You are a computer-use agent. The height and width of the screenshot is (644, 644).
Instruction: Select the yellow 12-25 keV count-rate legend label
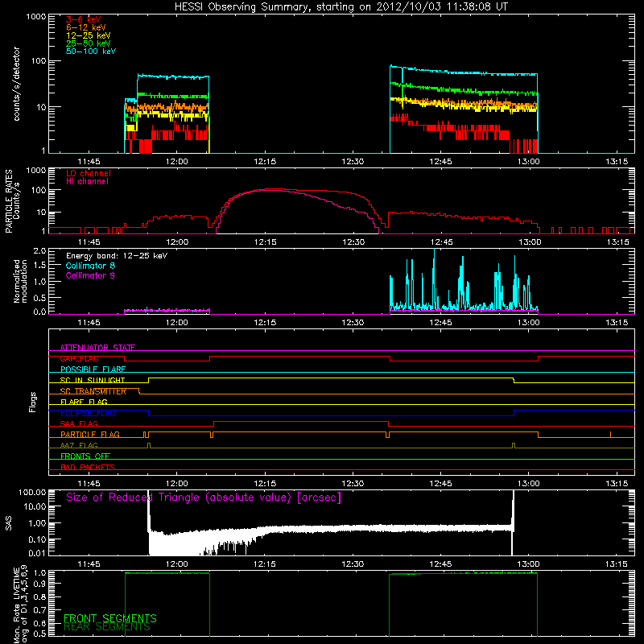(89, 35)
